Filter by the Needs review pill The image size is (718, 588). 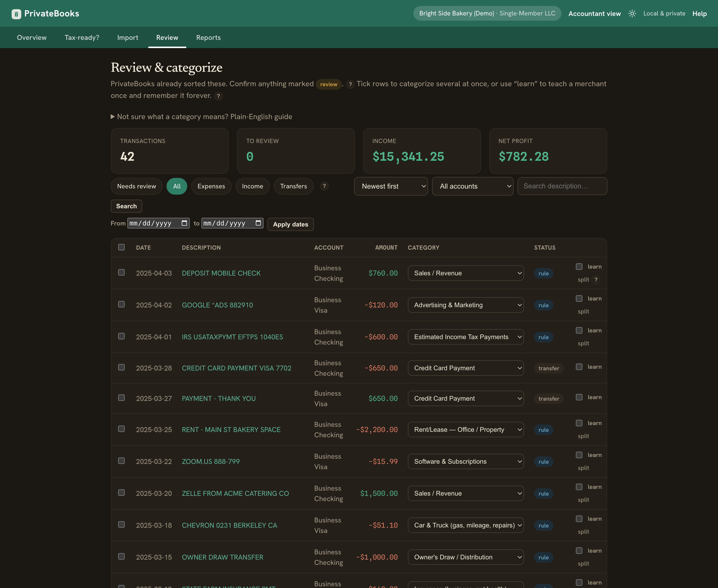click(137, 186)
